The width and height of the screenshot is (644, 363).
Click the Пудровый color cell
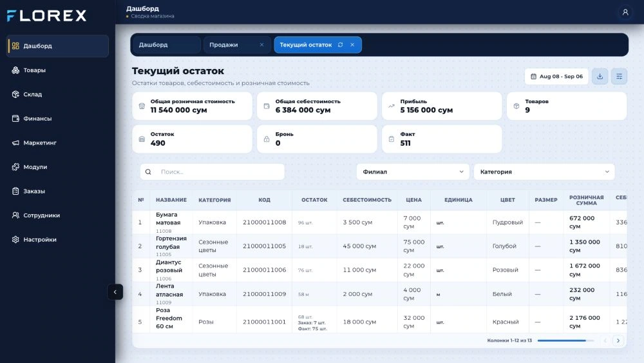click(507, 222)
